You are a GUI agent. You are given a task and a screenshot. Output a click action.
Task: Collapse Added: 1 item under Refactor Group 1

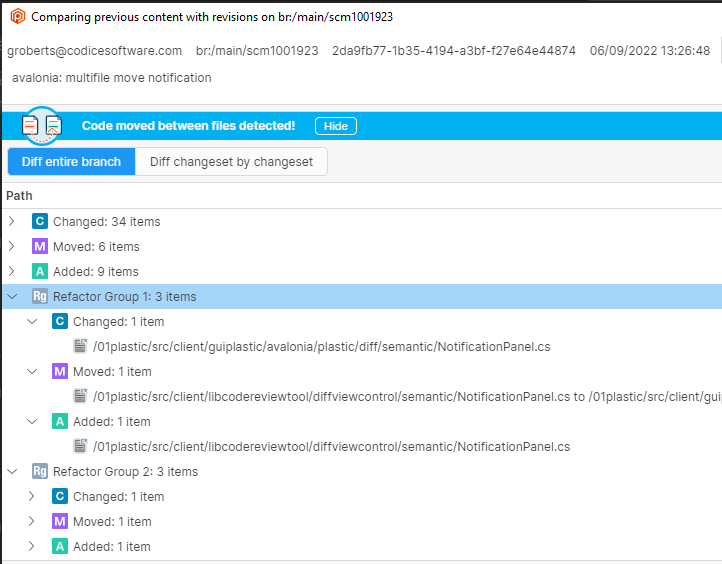point(32,422)
